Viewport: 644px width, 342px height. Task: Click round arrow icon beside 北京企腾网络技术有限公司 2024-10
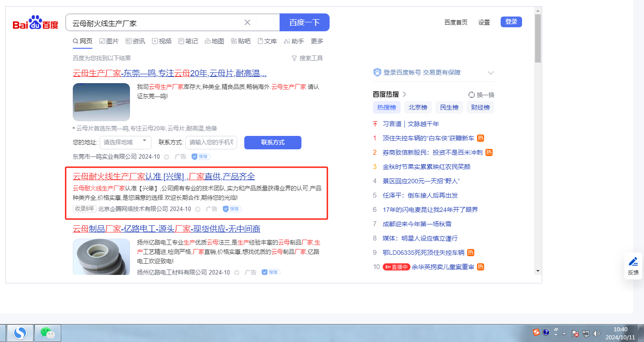(x=198, y=209)
